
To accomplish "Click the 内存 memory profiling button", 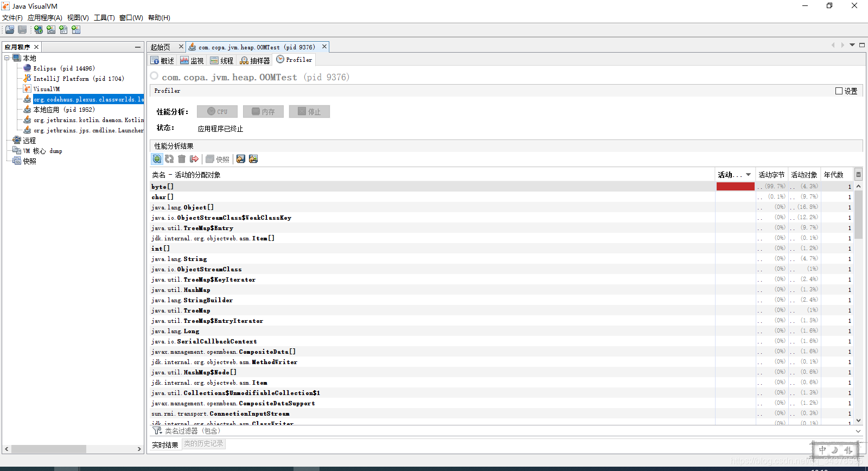I will click(263, 112).
